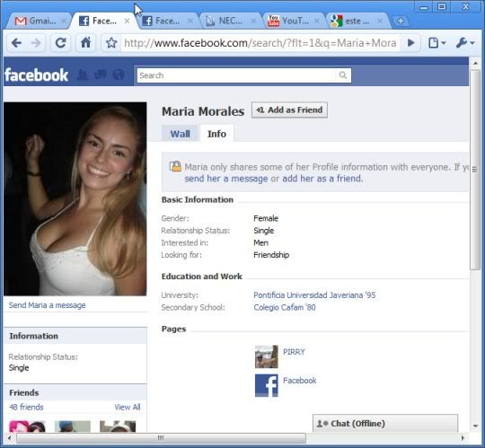485x448 pixels.
Task: Open the Chat (Offline) bar
Action: (385, 423)
